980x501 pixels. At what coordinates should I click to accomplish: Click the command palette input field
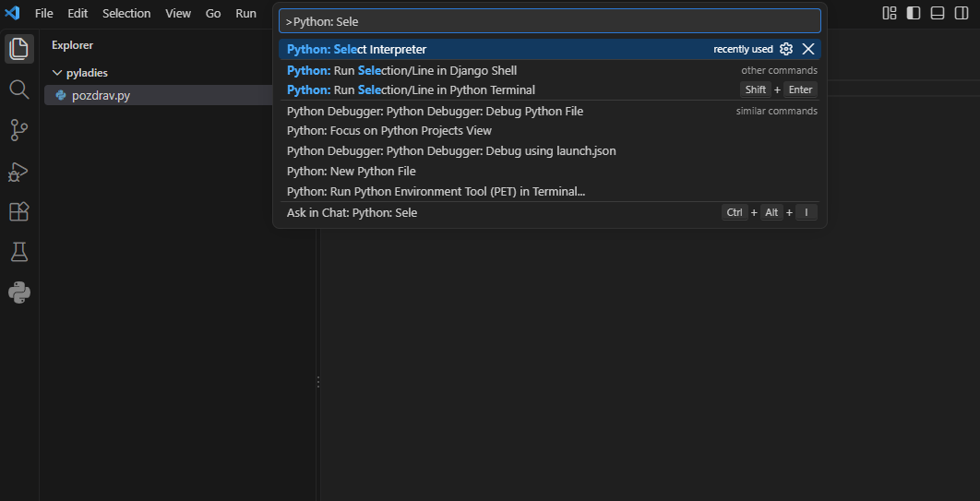tap(549, 21)
